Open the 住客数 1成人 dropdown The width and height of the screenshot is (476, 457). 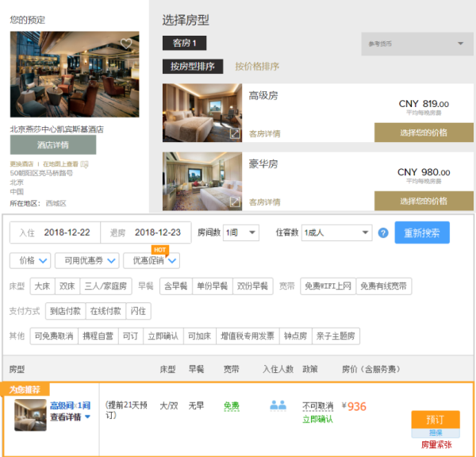coord(336,233)
